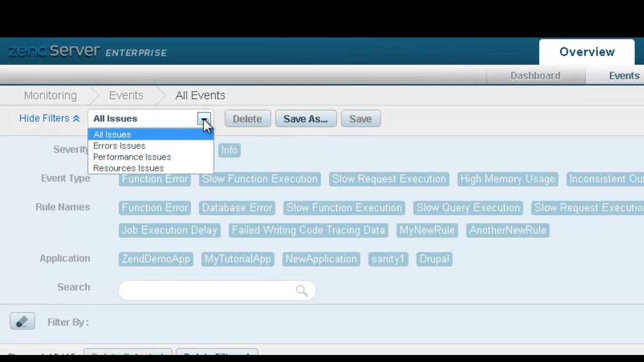
Task: Go to Monitoring breadcrumb
Action: point(50,95)
